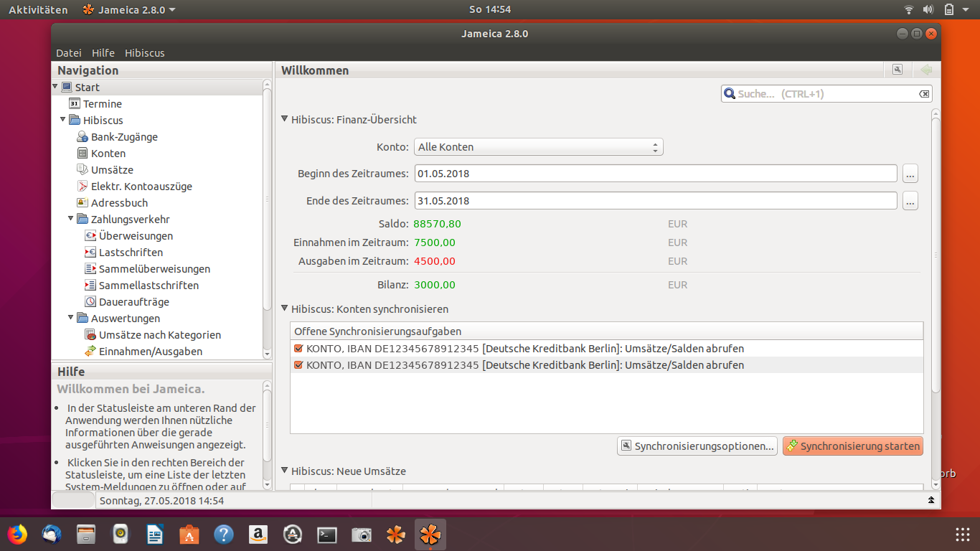Click the navigation tree scrollbar down arrow

pos(267,354)
